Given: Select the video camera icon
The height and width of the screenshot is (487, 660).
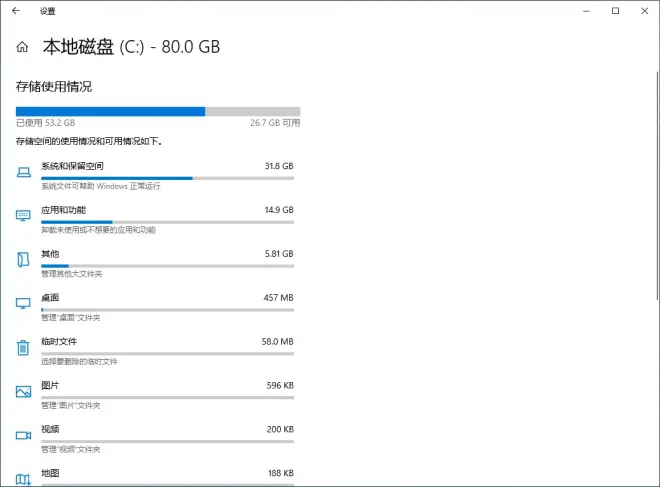Looking at the screenshot, I should [23, 435].
